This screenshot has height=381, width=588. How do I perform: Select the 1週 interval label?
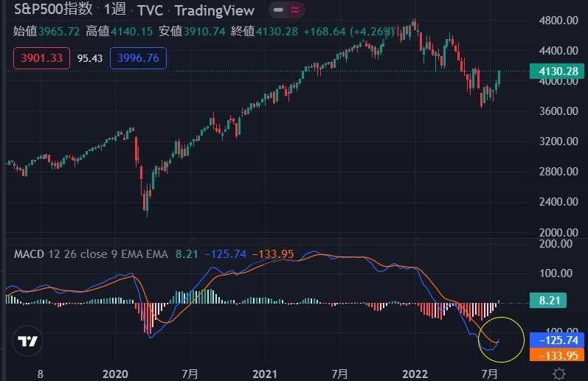point(115,10)
